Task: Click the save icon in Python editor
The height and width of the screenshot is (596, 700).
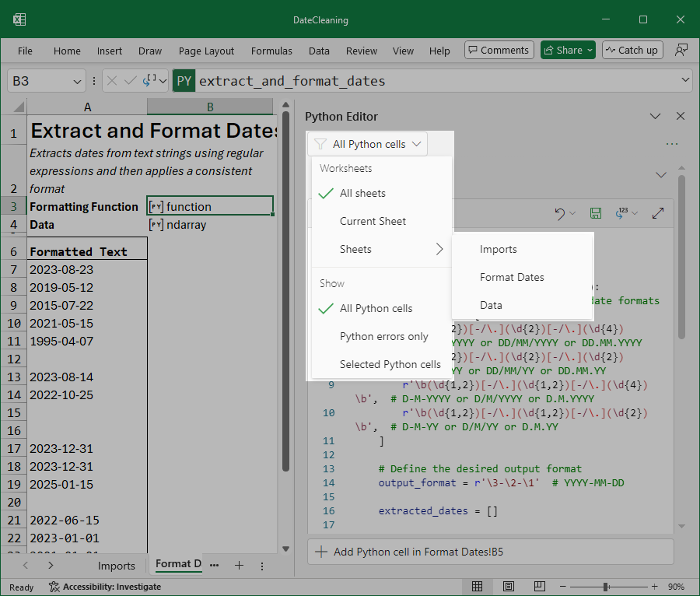Action: pos(596,213)
